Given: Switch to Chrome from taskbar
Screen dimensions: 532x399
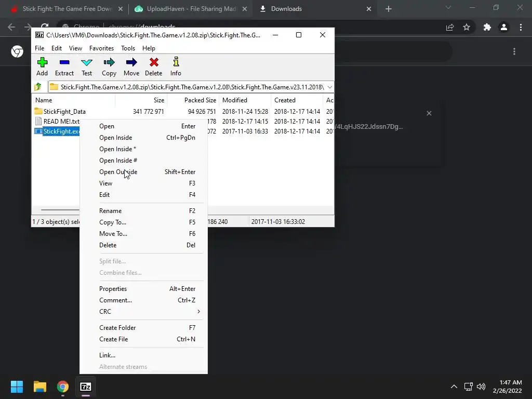Looking at the screenshot, I should 63,387.
